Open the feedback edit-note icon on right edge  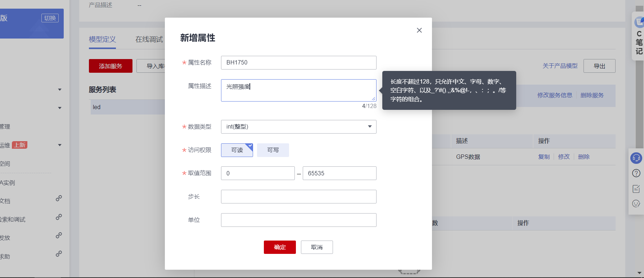[x=636, y=189]
